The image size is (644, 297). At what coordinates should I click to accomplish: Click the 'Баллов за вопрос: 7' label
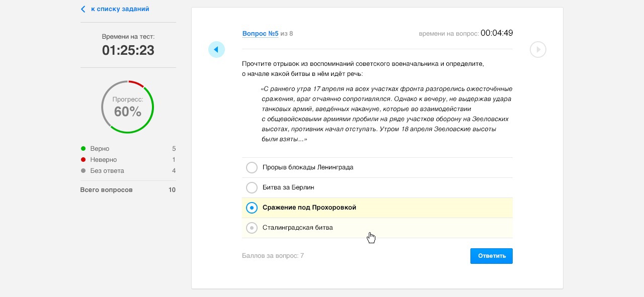pyautogui.click(x=273, y=256)
